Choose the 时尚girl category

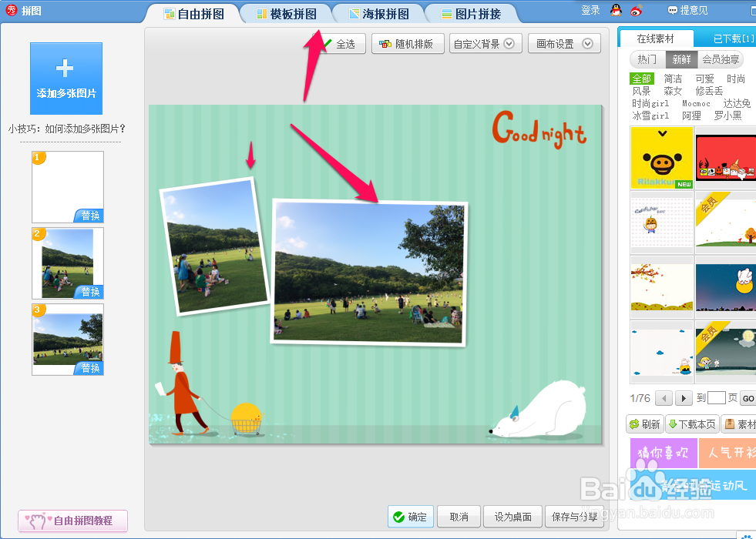(650, 103)
